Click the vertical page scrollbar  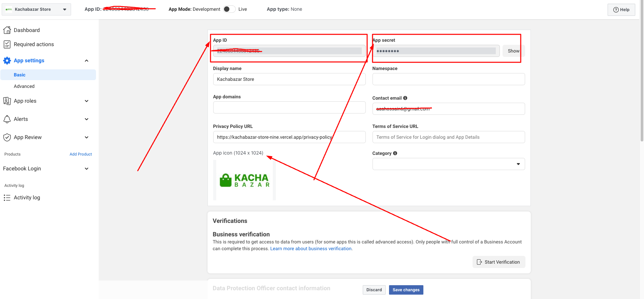[642, 71]
